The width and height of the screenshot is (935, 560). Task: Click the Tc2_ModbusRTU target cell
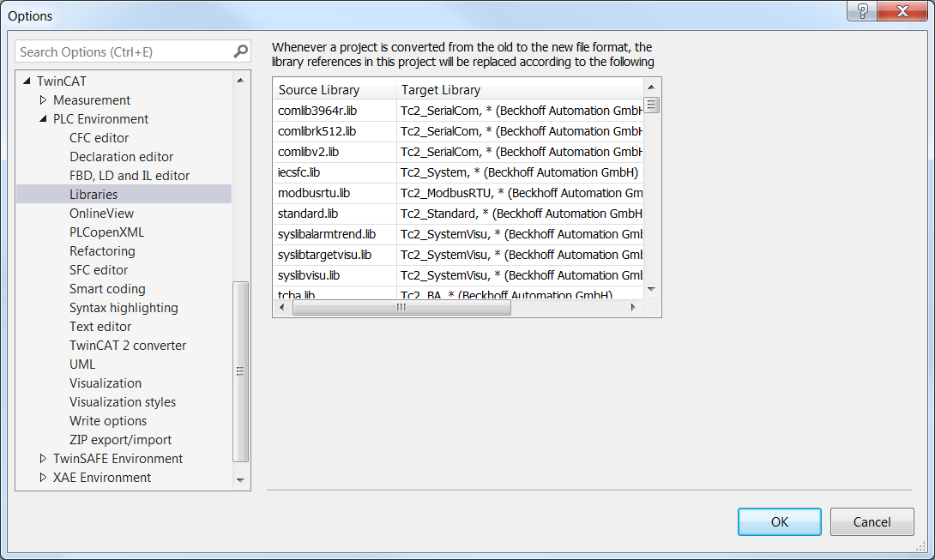pos(519,193)
